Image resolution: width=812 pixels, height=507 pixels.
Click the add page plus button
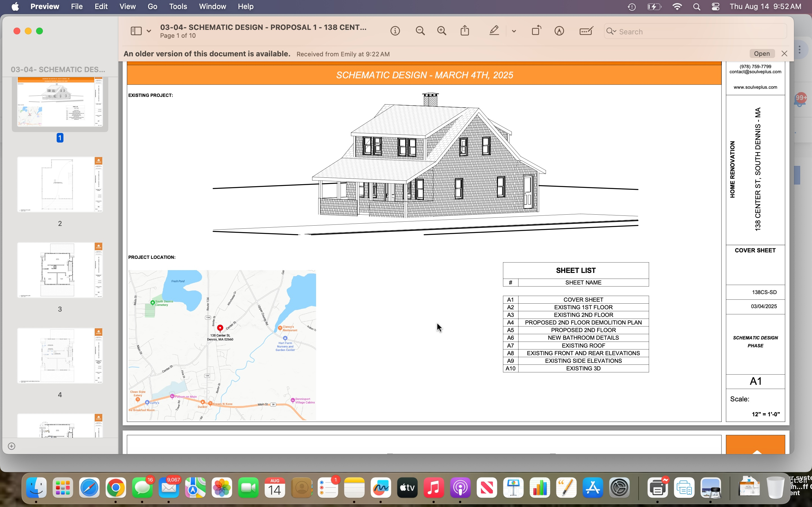coord(12,446)
